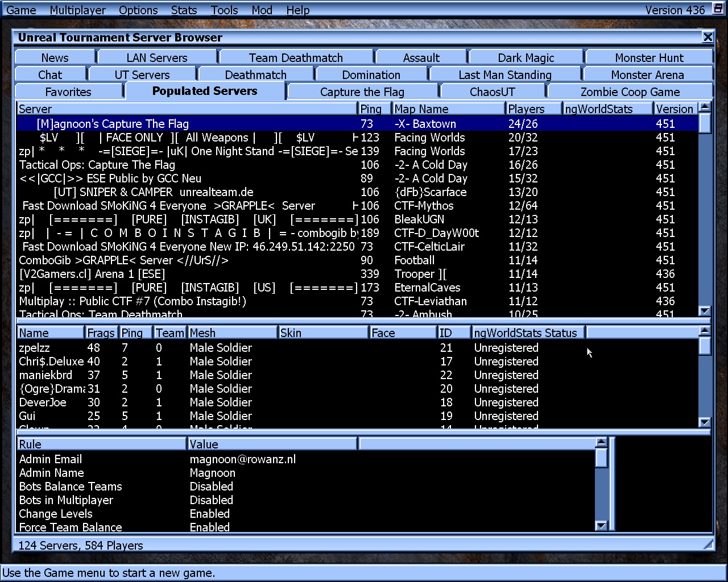Sort servers by Players column header
Screen dimensions: 728x582
point(534,109)
